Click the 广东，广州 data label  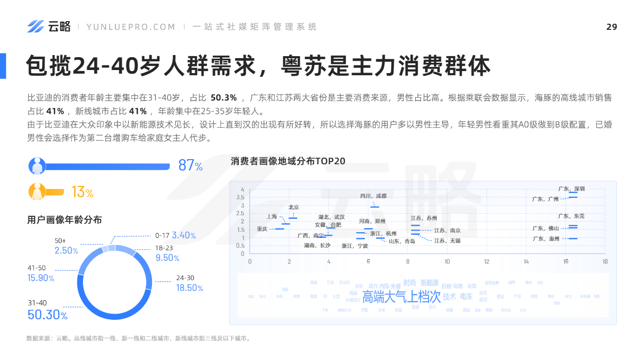pyautogui.click(x=545, y=199)
